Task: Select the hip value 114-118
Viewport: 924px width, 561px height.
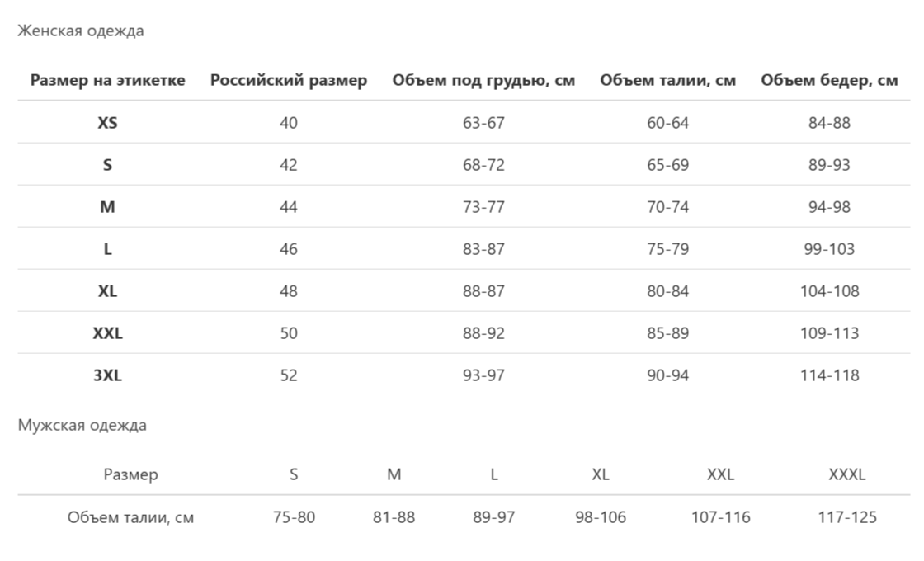Action: tap(829, 375)
